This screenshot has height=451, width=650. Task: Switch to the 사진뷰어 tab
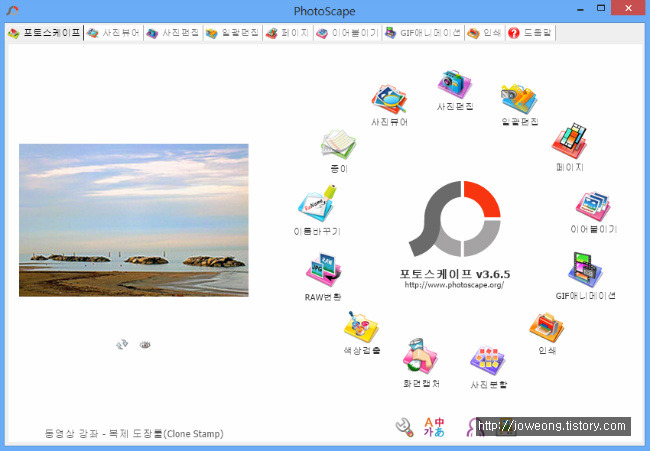[x=113, y=33]
